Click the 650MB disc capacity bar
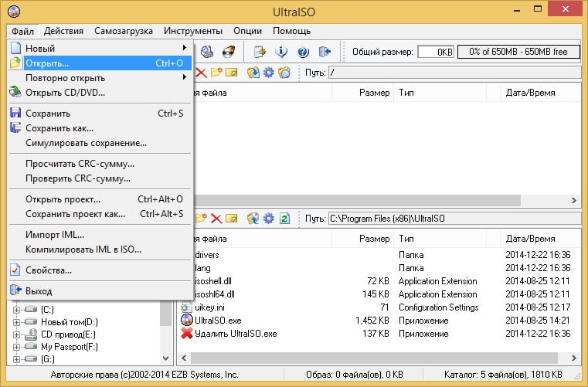 pyautogui.click(x=517, y=52)
